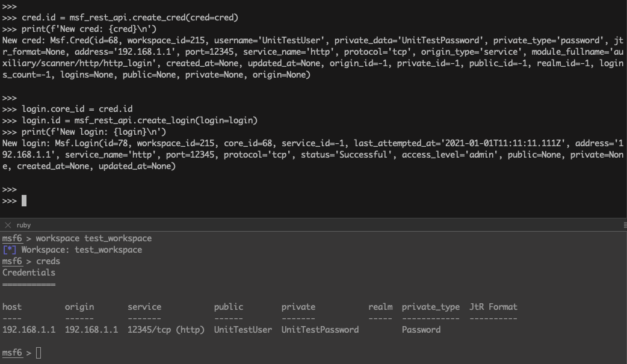Open the ruby pane hamburger menu
This screenshot has height=364, width=627.
pyautogui.click(x=625, y=224)
